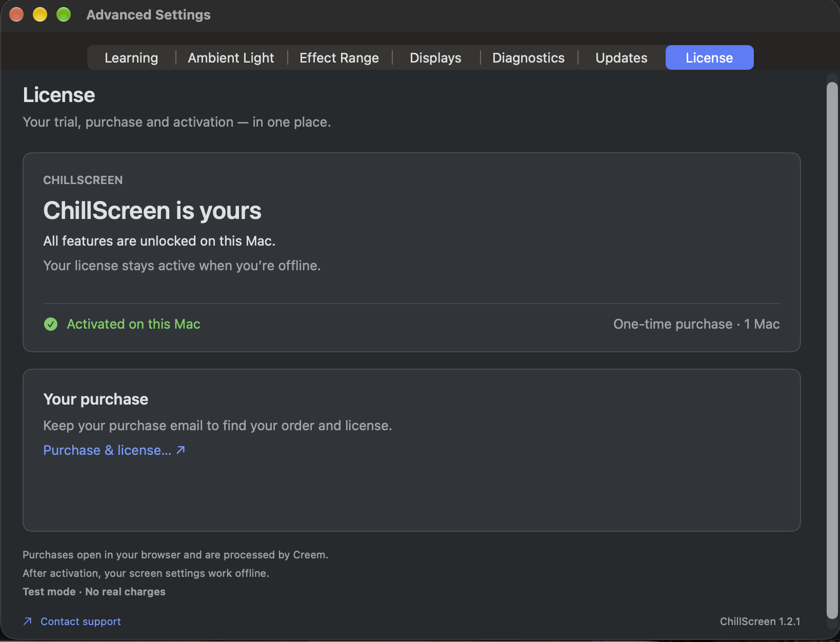
Task: Click the Contact support link
Action: pyautogui.click(x=81, y=621)
